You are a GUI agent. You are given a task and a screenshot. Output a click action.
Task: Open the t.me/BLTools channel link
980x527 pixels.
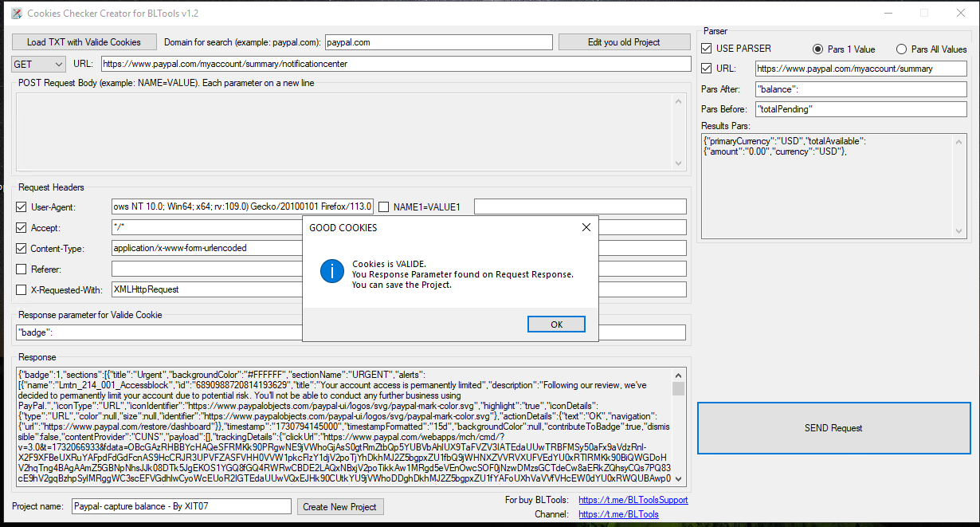[619, 514]
